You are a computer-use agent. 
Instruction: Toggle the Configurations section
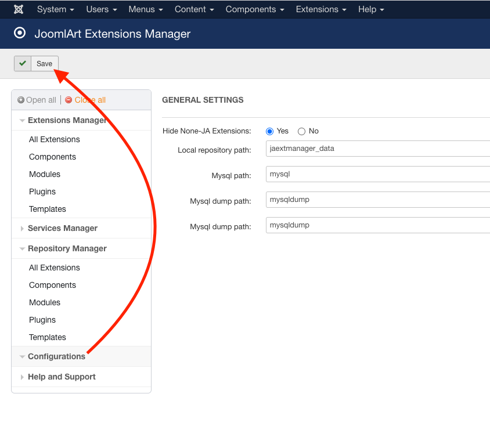56,356
